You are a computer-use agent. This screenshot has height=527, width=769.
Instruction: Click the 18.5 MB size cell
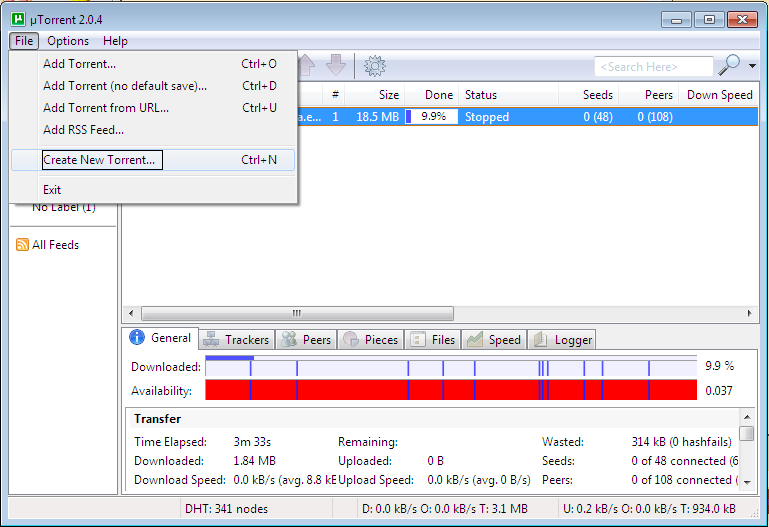point(377,117)
